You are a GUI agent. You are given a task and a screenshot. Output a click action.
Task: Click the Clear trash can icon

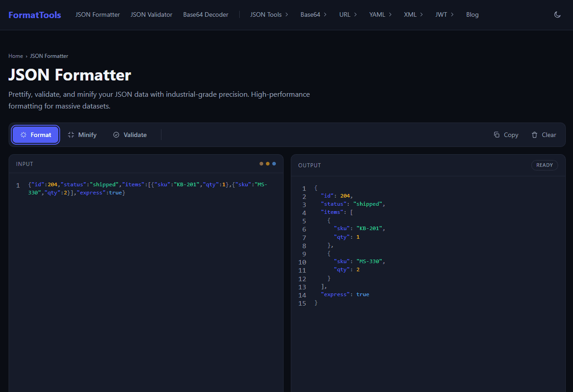(535, 135)
